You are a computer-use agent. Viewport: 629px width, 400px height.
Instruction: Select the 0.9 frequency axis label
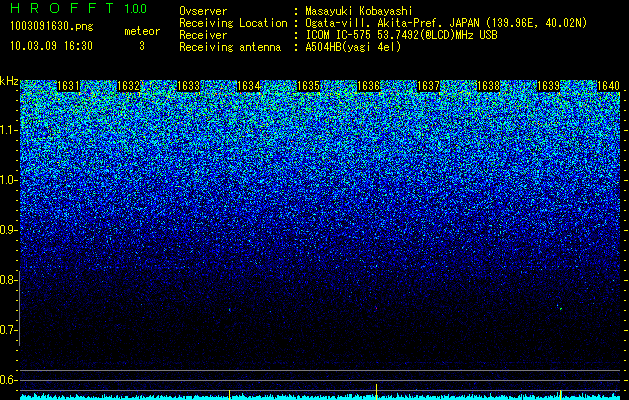(x=8, y=230)
